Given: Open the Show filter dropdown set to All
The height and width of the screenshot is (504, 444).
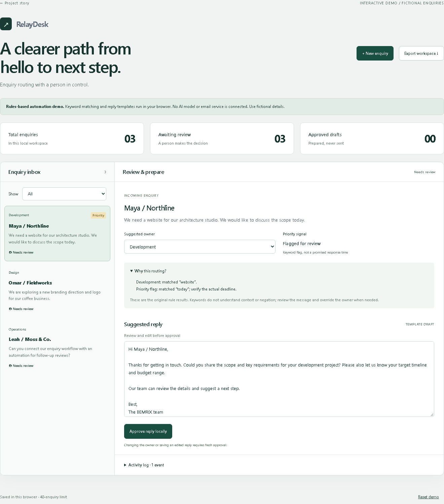Looking at the screenshot, I should point(64,194).
